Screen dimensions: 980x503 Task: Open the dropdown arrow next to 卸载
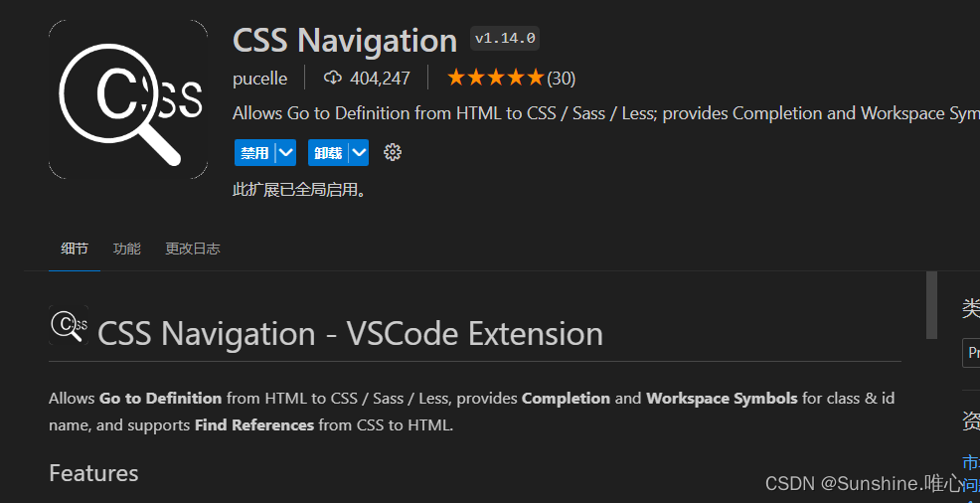[x=360, y=152]
